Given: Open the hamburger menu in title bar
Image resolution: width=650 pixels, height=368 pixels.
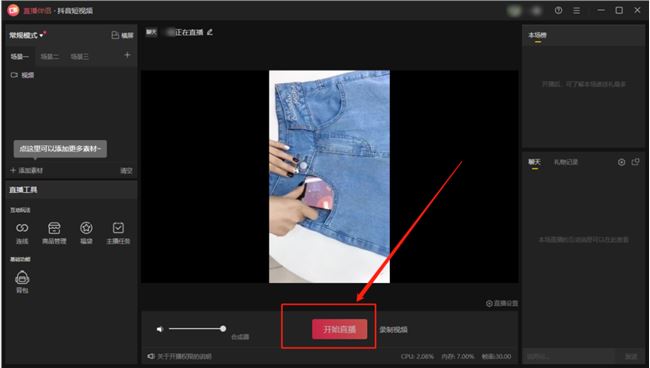Looking at the screenshot, I should tap(577, 11).
